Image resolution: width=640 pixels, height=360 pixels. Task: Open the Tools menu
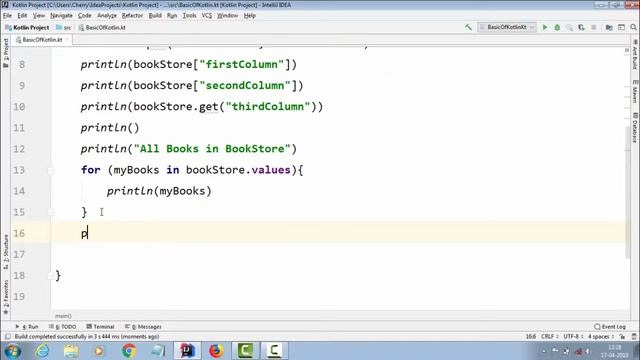[189, 16]
